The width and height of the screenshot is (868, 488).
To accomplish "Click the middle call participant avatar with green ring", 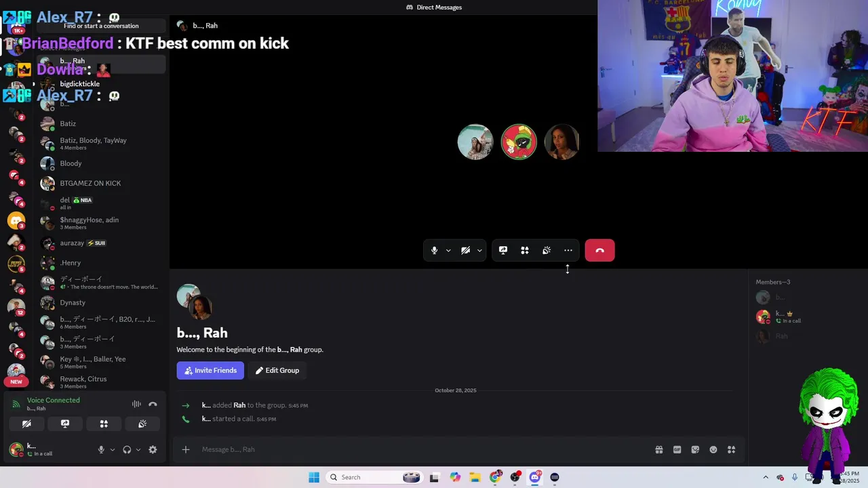I will pyautogui.click(x=519, y=142).
